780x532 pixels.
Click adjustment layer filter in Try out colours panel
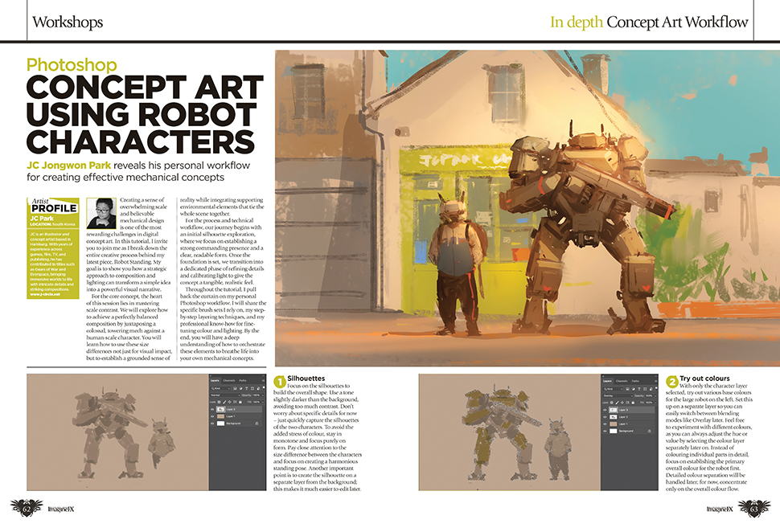[634, 389]
